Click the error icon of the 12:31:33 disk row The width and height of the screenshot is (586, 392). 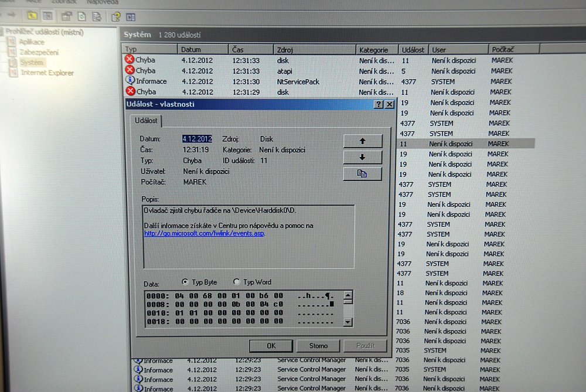(130, 59)
